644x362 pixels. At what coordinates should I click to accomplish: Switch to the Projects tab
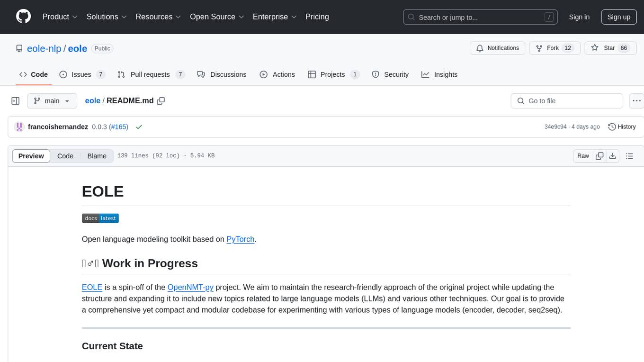[333, 74]
